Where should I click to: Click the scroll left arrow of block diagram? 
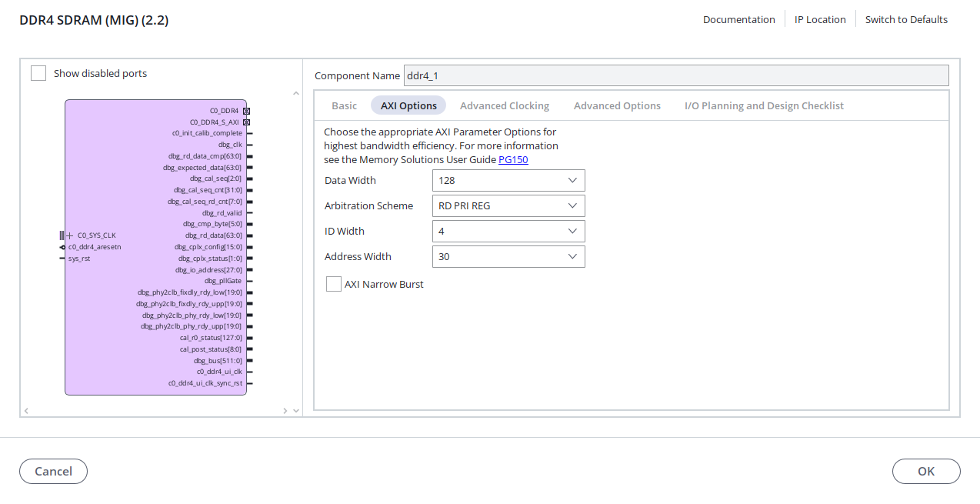click(x=26, y=411)
